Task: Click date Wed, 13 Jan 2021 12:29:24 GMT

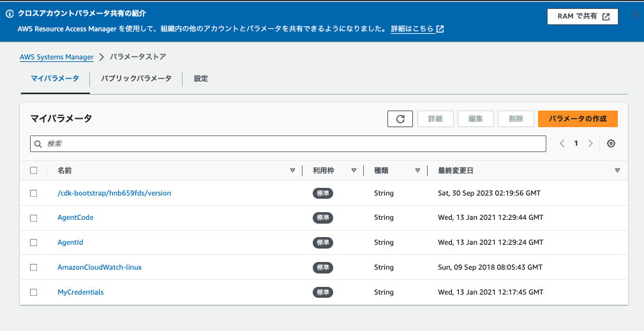Action: [x=490, y=243]
